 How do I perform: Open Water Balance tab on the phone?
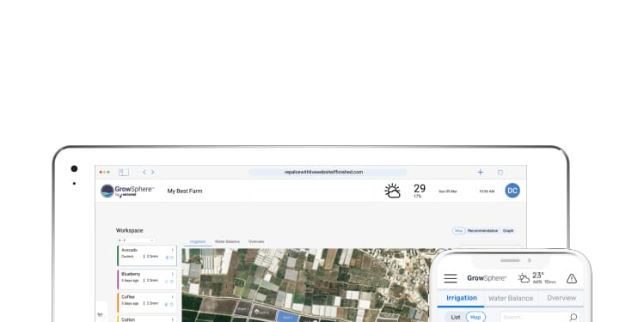point(511,298)
